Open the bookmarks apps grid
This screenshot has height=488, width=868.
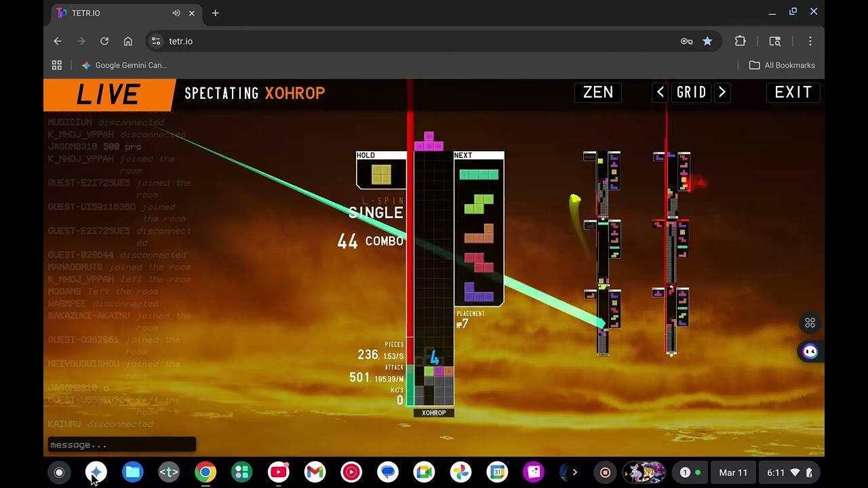pyautogui.click(x=57, y=65)
